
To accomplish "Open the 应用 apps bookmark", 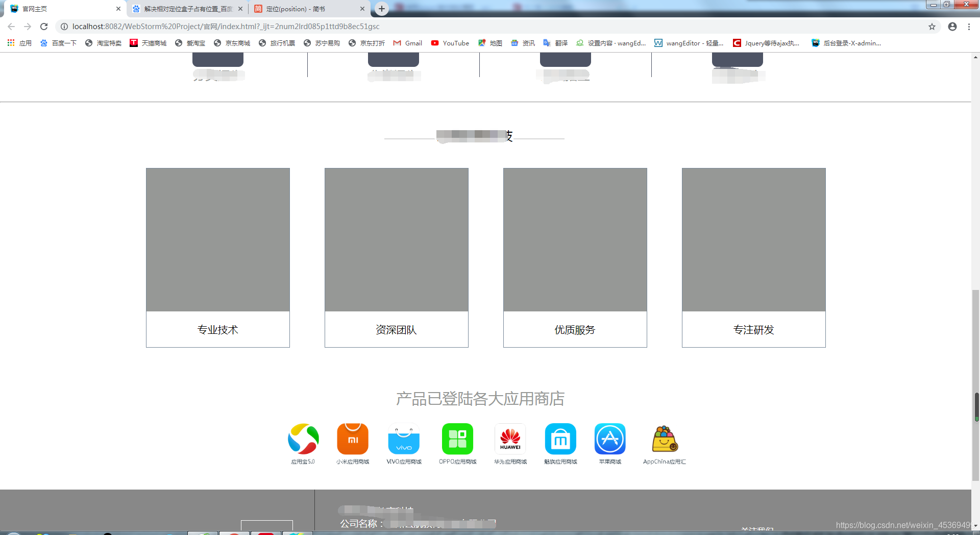I will pos(19,43).
